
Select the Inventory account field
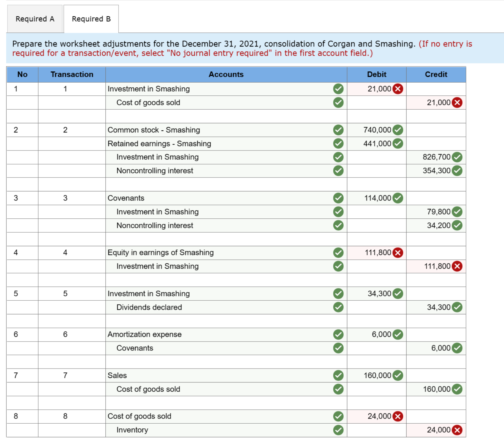(226, 430)
